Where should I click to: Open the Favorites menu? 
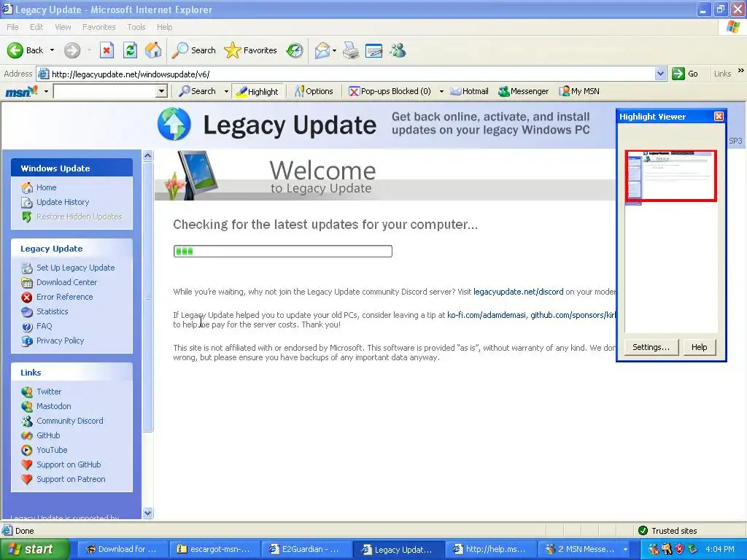pos(99,27)
